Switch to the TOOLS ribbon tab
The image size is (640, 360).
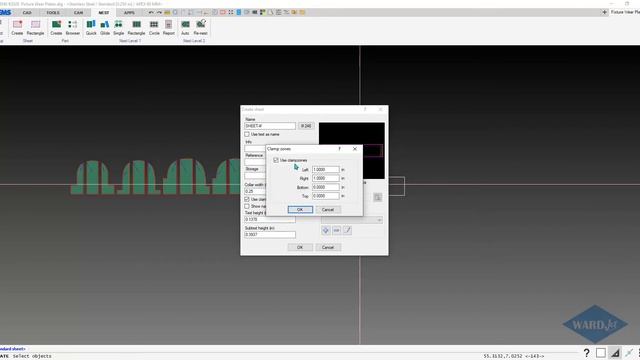53,13
